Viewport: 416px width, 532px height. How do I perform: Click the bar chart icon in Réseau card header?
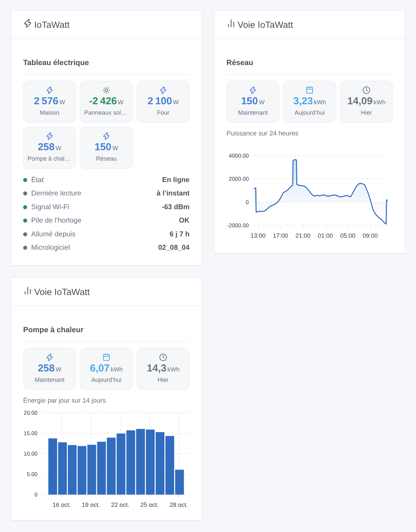point(231,23)
